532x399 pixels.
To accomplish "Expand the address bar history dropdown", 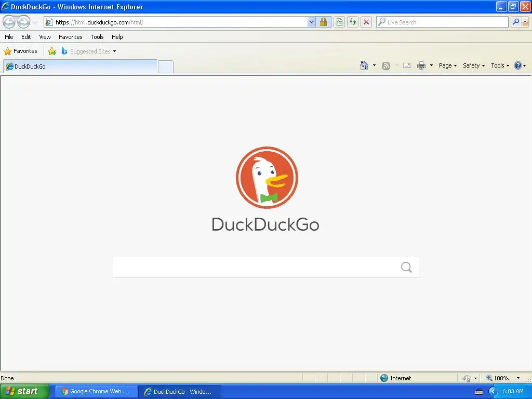I will pos(311,22).
